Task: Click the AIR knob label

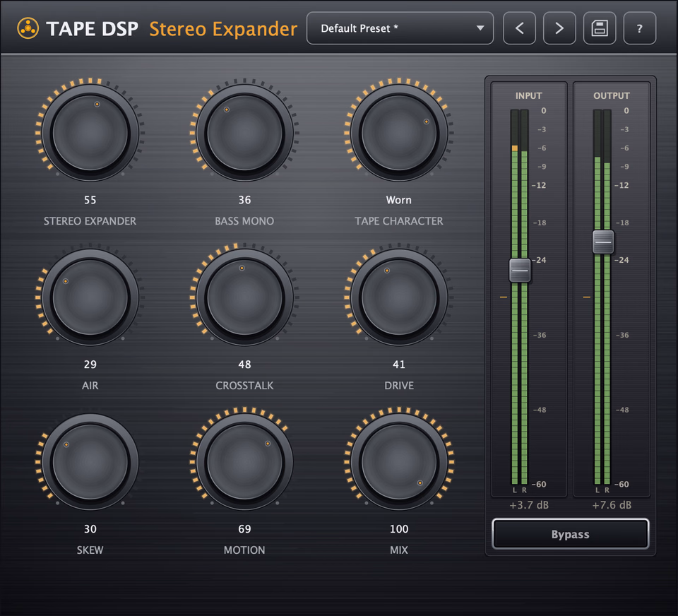Action: coord(90,386)
